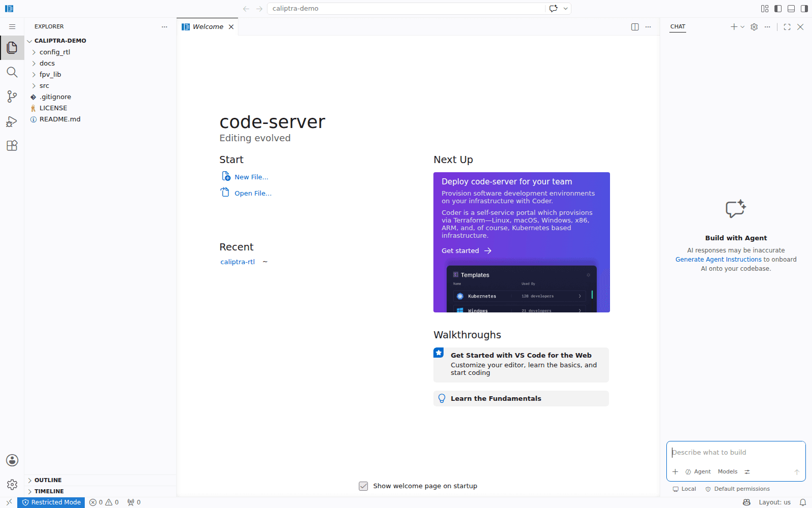
Task: Open the hamburger application menu
Action: [x=12, y=26]
